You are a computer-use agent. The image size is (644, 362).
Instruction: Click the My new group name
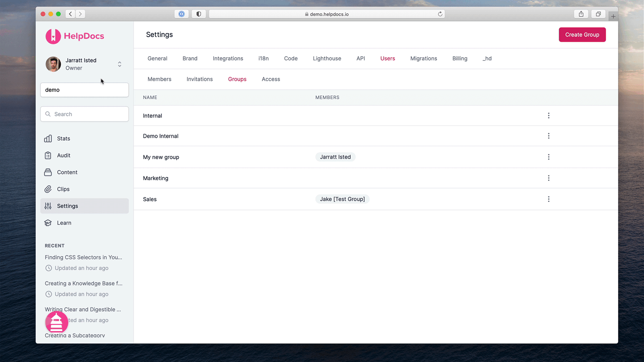click(161, 157)
